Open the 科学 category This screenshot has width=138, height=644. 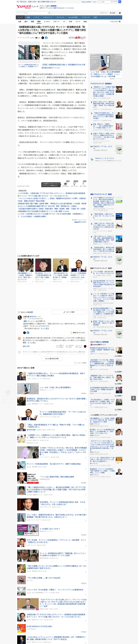(71, 21)
